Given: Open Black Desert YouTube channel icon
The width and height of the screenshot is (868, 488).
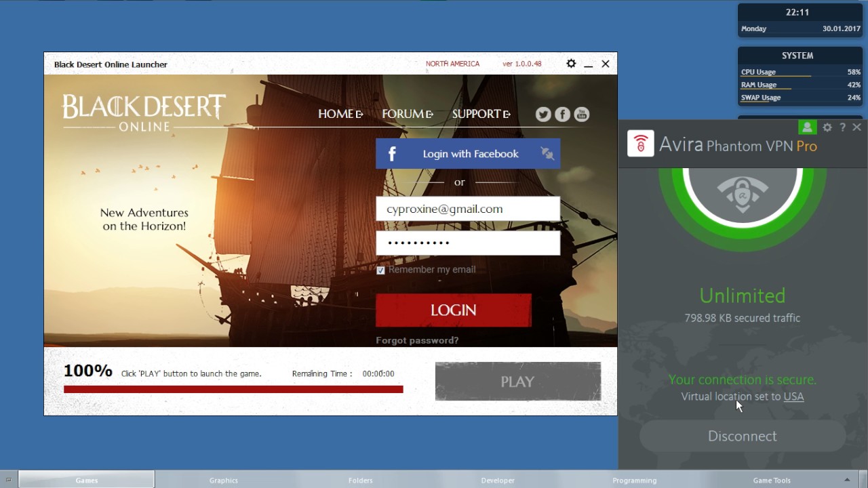Looking at the screenshot, I should point(582,115).
